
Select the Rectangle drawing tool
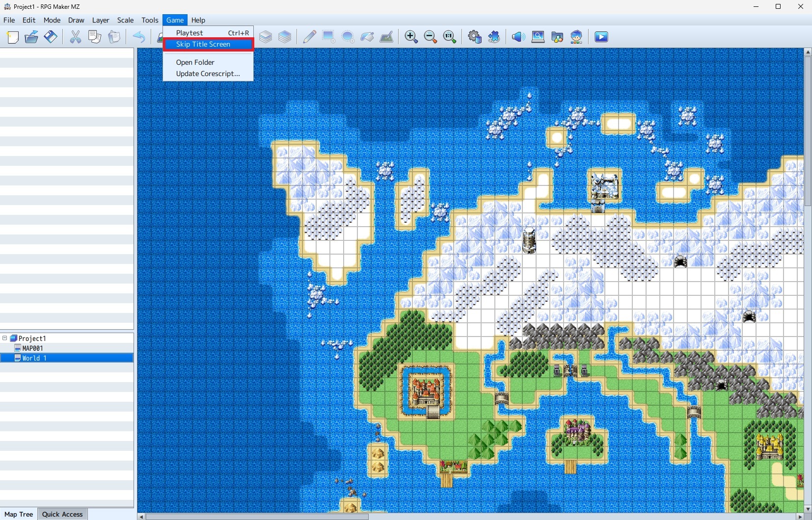(x=328, y=37)
